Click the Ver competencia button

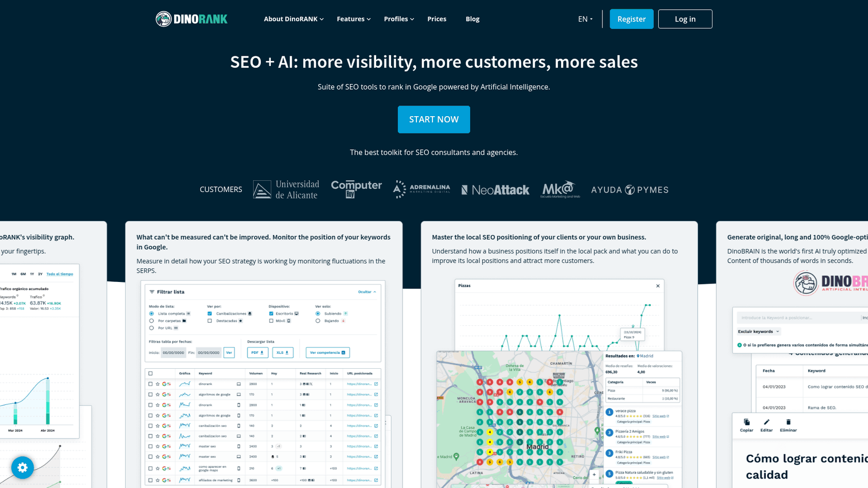327,353
